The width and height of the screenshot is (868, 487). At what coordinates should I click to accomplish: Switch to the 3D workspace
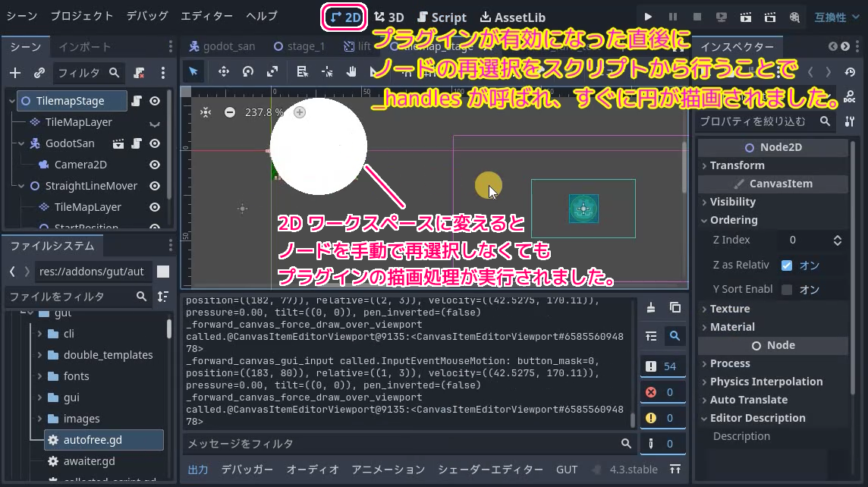point(389,17)
